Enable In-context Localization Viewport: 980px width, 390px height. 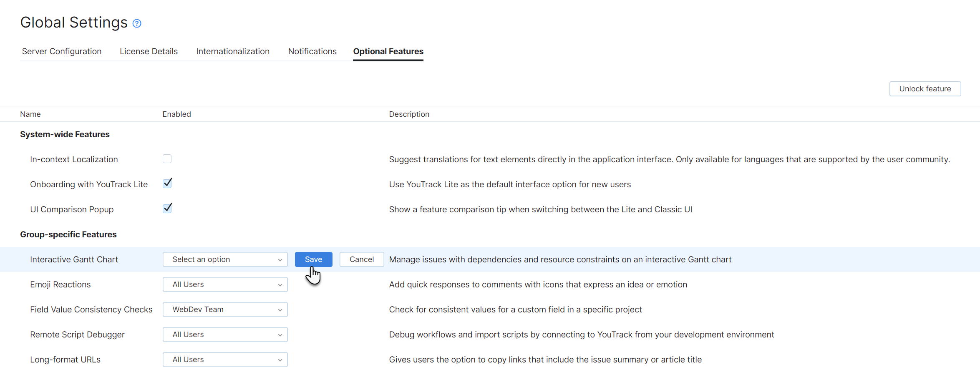(x=167, y=159)
